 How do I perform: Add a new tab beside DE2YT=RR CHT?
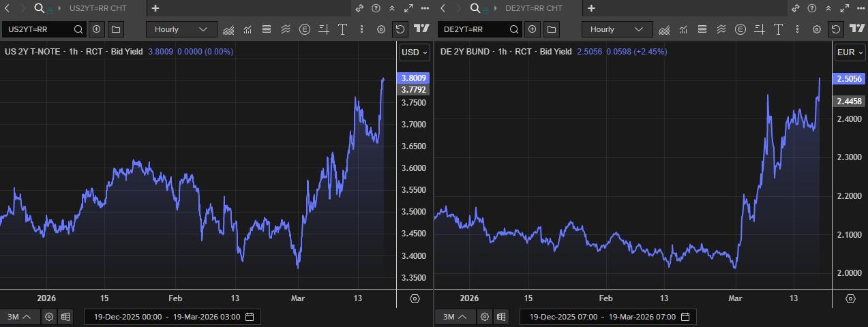pos(591,8)
